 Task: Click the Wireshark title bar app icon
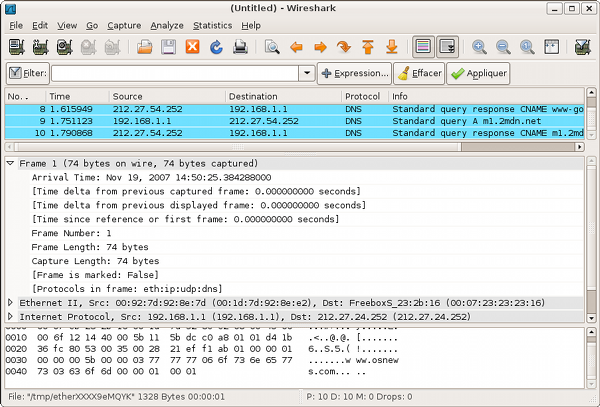point(10,8)
